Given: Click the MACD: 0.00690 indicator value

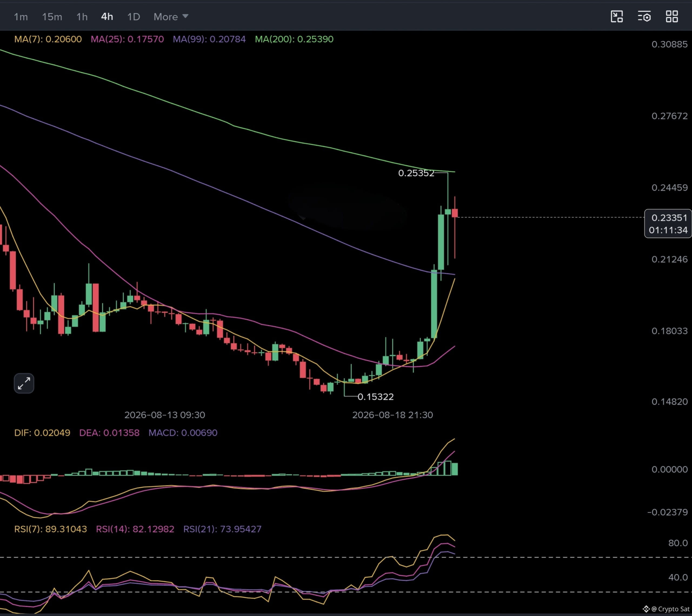Looking at the screenshot, I should (183, 432).
